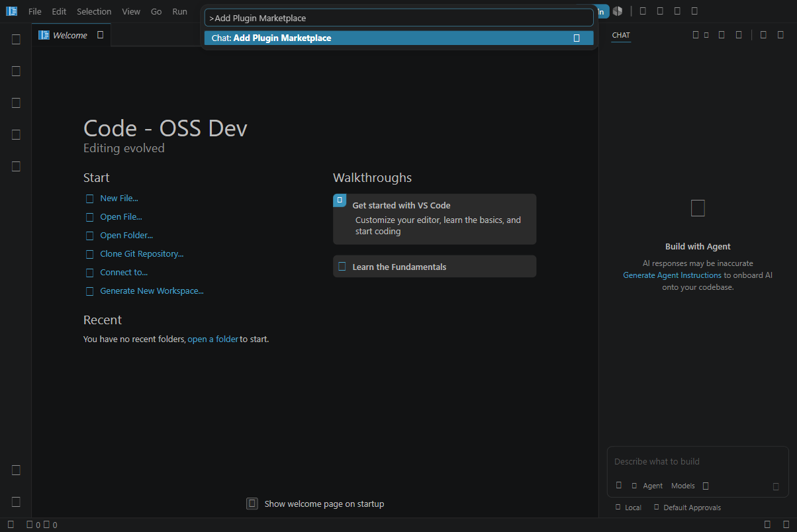The image size is (797, 532).
Task: Click the Describe what to build input
Action: [x=698, y=462]
